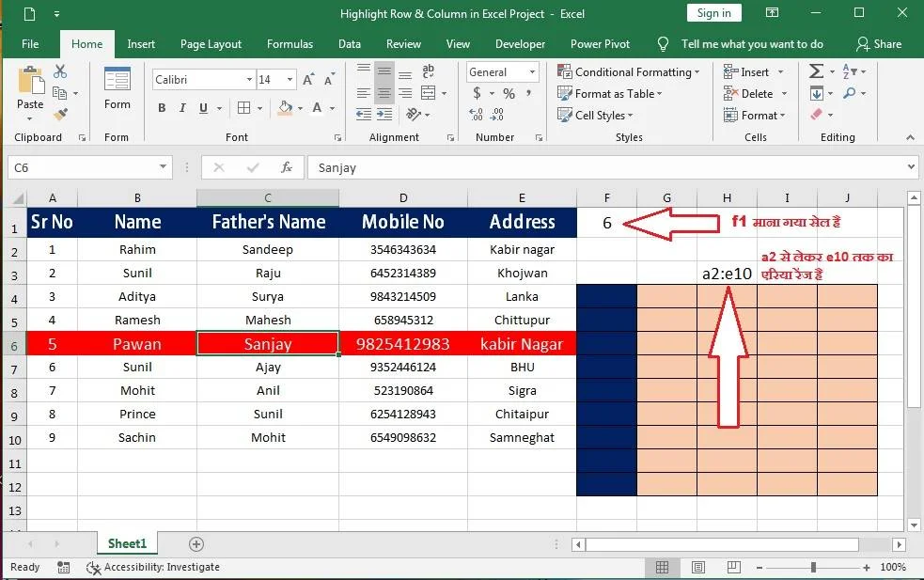Open the Calibri font name dropdown
This screenshot has height=580, width=924.
(x=249, y=80)
